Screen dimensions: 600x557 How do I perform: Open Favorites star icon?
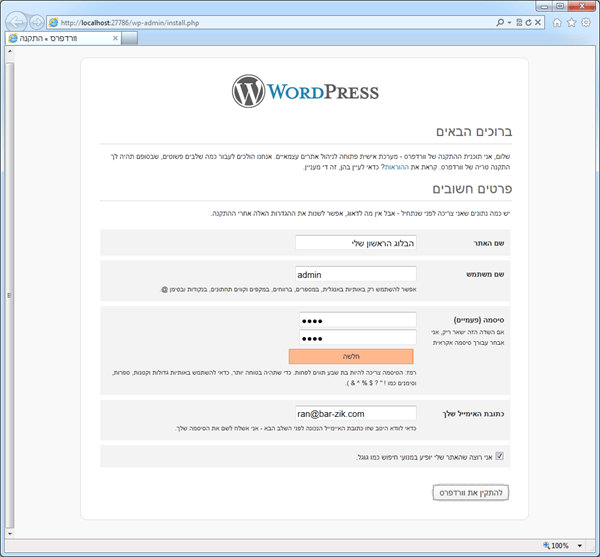pyautogui.click(x=571, y=23)
